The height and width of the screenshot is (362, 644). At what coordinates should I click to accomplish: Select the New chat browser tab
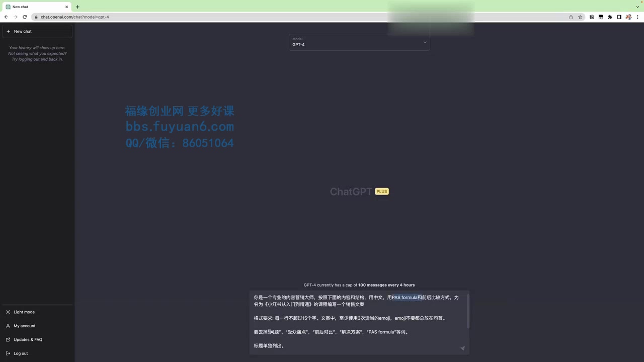pyautogui.click(x=36, y=7)
